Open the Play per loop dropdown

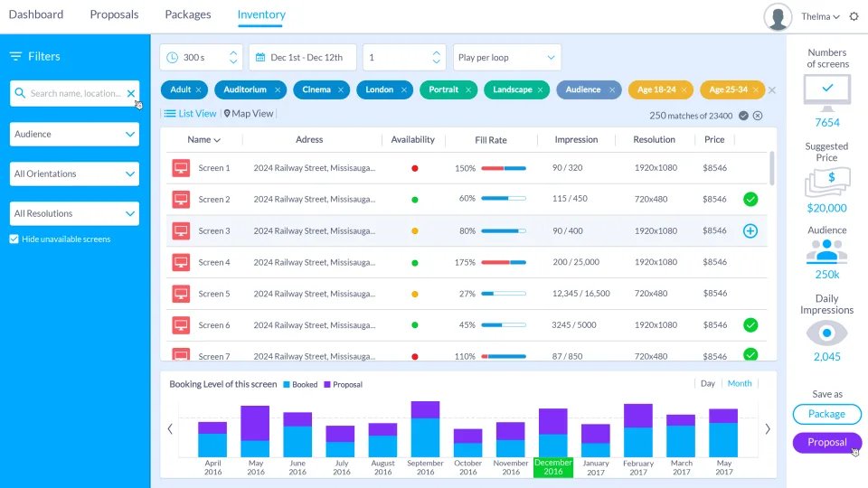507,58
